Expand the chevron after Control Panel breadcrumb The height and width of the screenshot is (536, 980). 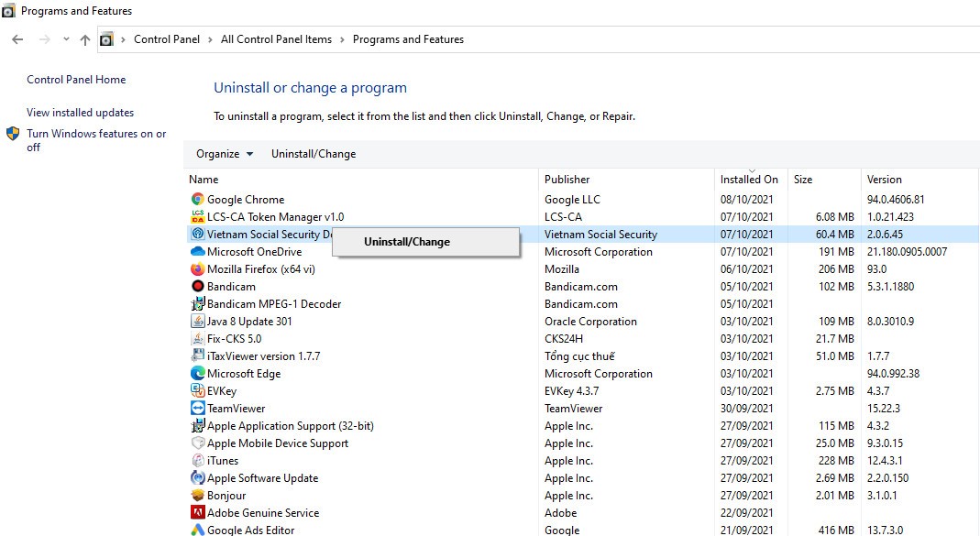(210, 39)
